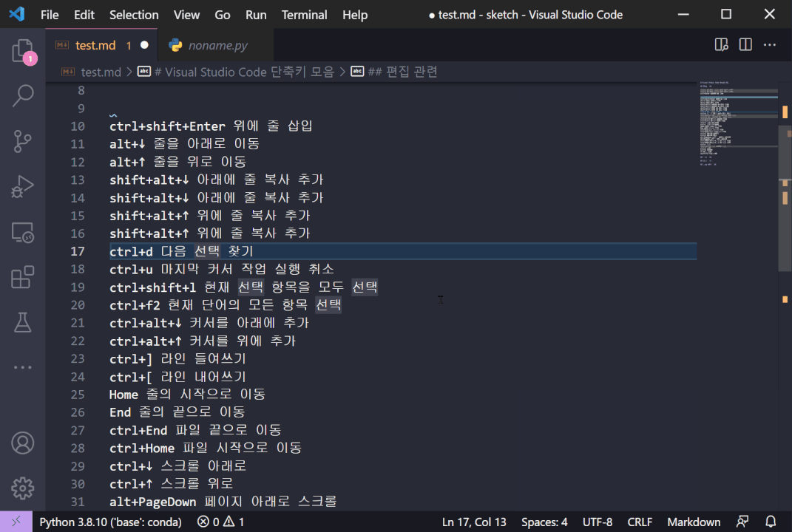The image size is (792, 532).
Task: Show additional views ellipsis in activity bar
Action: click(23, 367)
